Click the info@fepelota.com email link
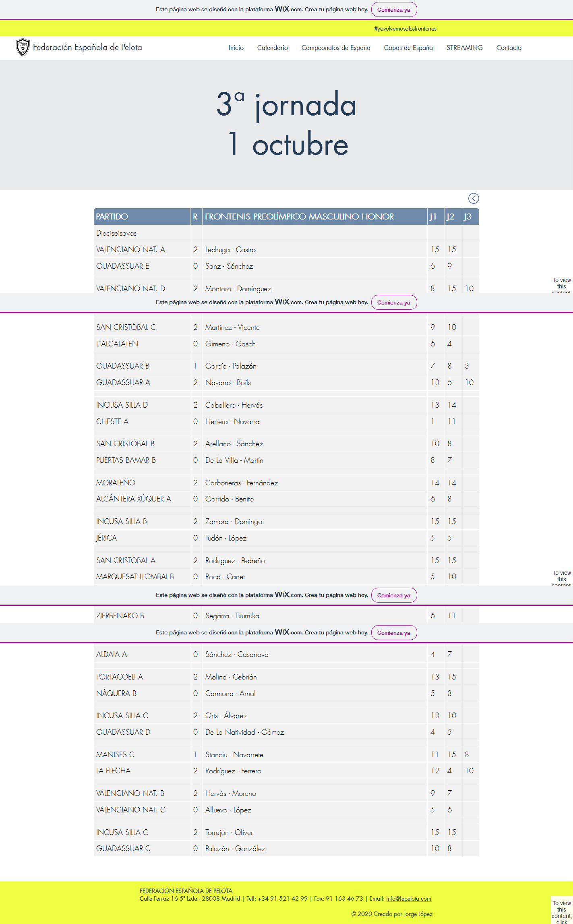The image size is (573, 924). (408, 898)
